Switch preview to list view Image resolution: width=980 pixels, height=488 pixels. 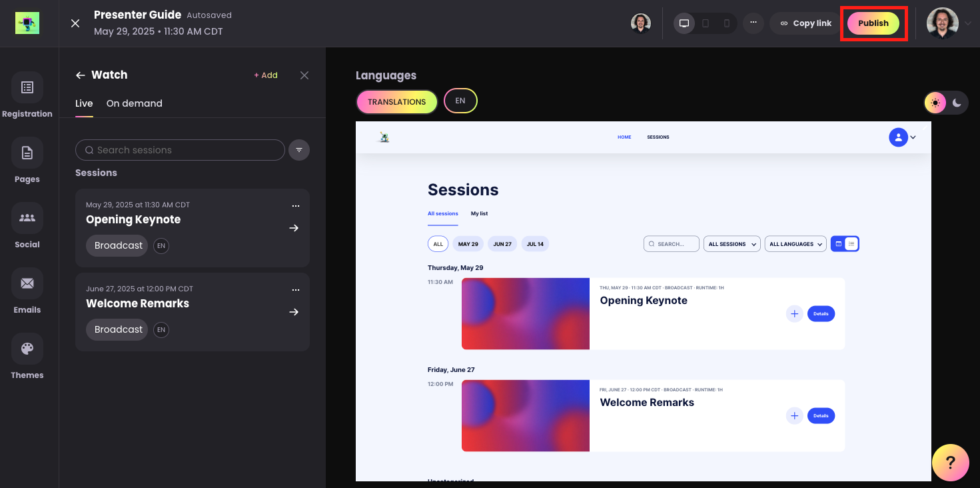click(851, 244)
